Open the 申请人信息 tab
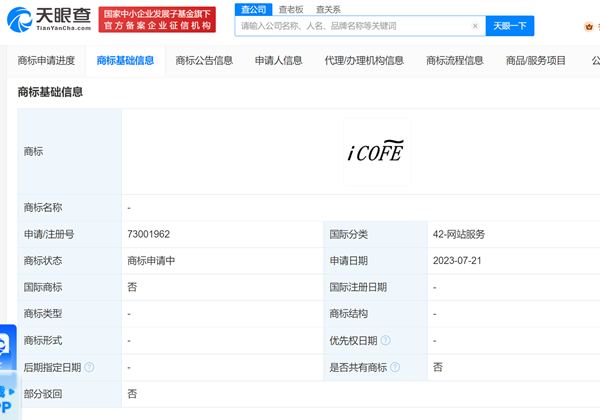Image resolution: width=600 pixels, height=420 pixels. (x=278, y=60)
